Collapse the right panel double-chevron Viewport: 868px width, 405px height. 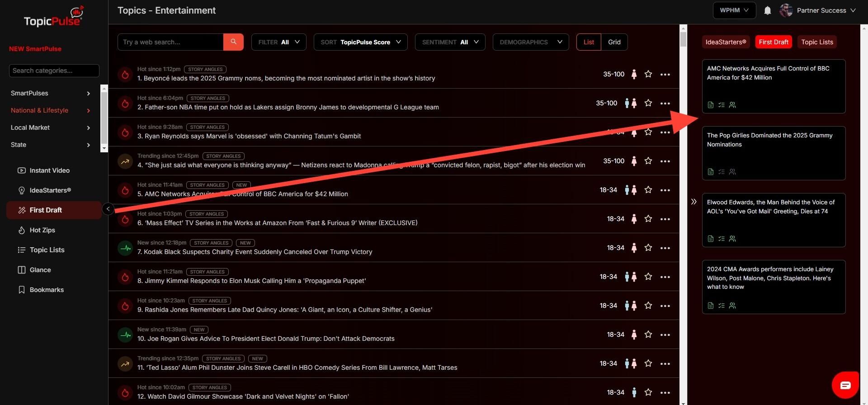[693, 202]
